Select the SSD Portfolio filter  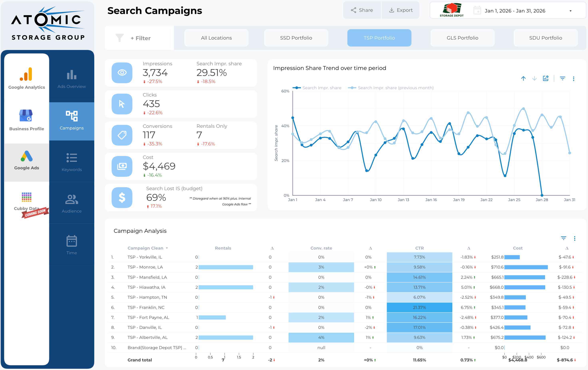point(296,38)
